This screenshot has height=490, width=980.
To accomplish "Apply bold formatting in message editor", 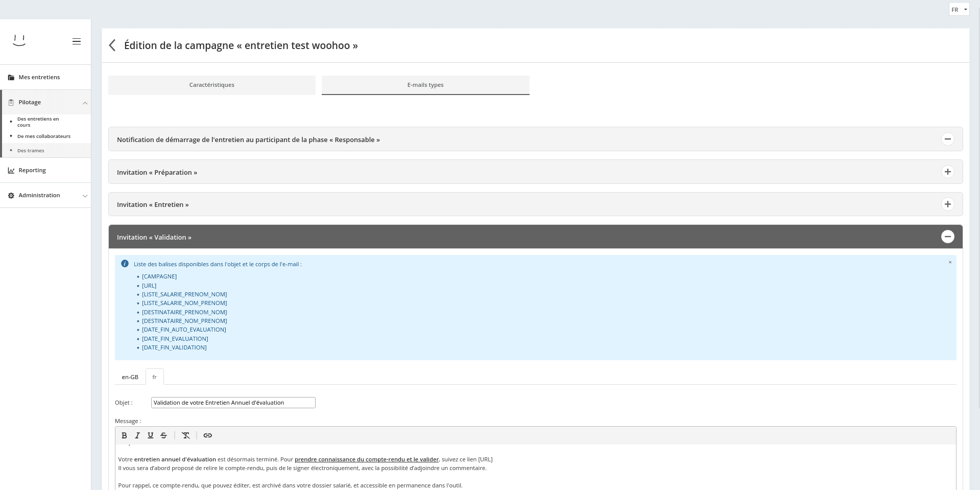I will [124, 435].
